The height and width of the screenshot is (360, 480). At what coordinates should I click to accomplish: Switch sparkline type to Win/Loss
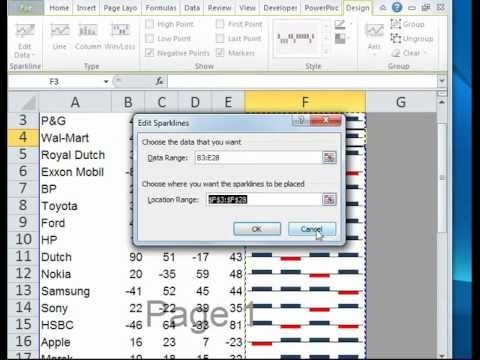coord(120,37)
